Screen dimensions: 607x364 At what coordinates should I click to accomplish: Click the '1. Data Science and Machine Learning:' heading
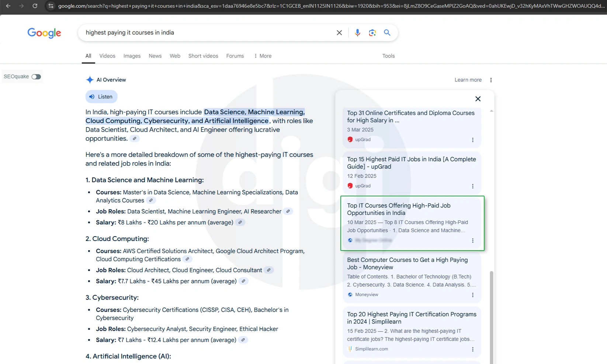point(145,180)
